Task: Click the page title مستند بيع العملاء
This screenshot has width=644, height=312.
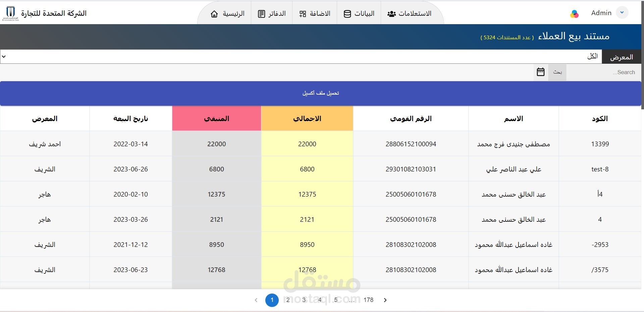Action: pos(574,36)
